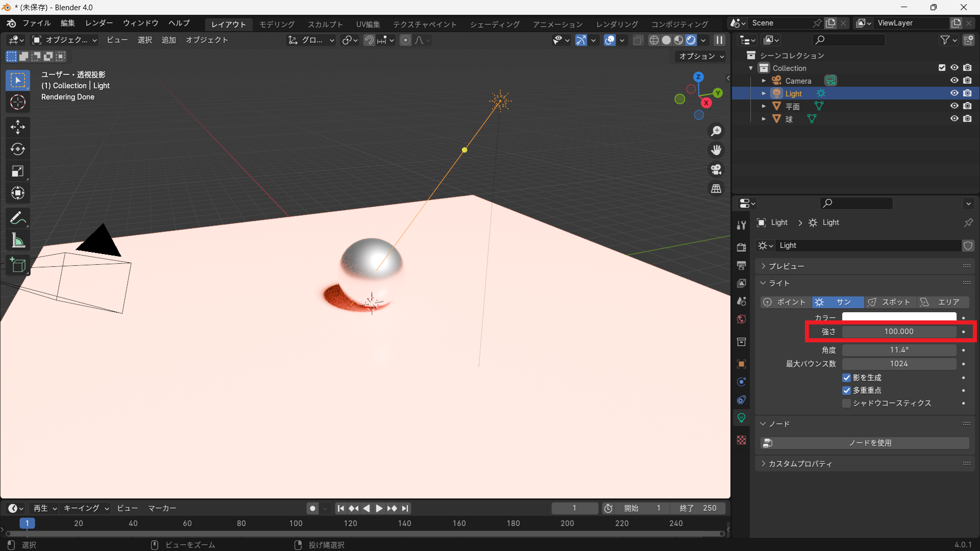The height and width of the screenshot is (551, 980).
Task: Open the レンダー menu
Action: 99,23
